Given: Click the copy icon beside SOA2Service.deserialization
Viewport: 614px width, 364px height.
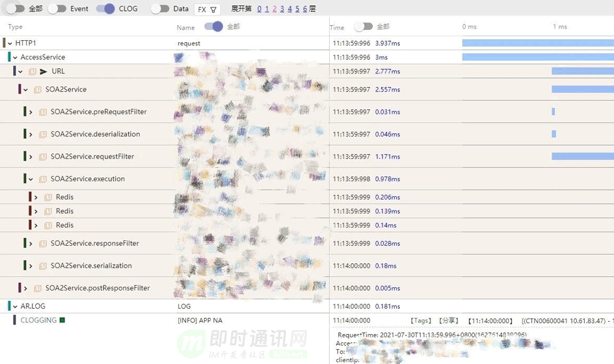Looking at the screenshot, I should (43, 135).
